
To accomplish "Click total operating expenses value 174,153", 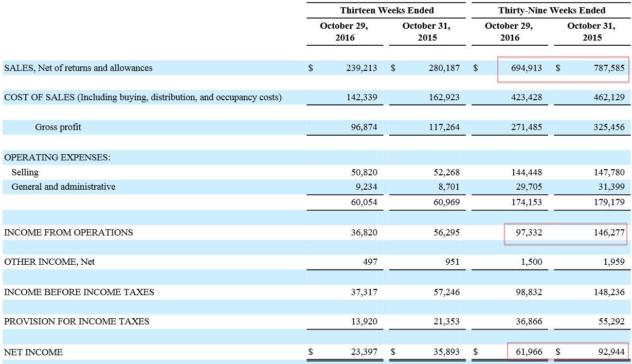I will pyautogui.click(x=527, y=202).
